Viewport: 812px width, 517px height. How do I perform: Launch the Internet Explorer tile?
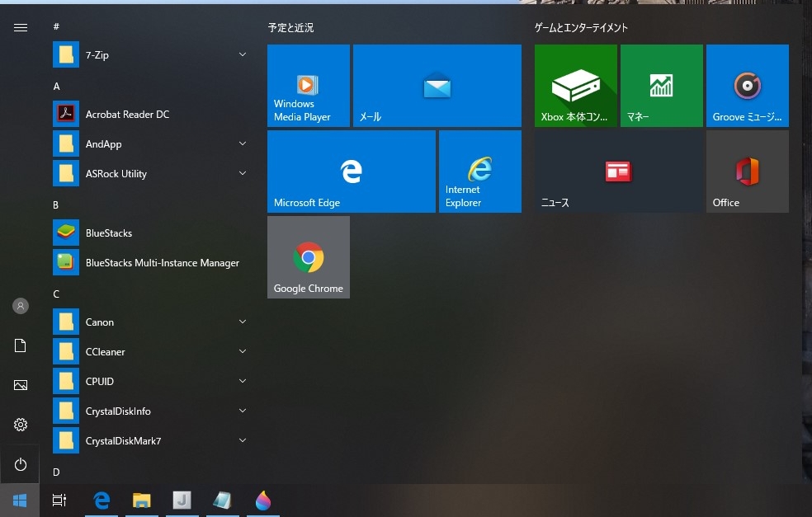tap(480, 172)
